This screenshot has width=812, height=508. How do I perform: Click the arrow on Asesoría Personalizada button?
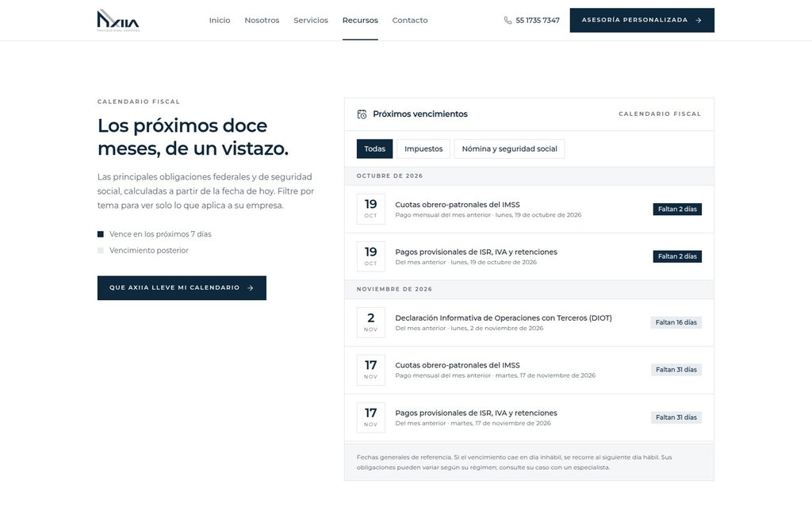click(699, 20)
